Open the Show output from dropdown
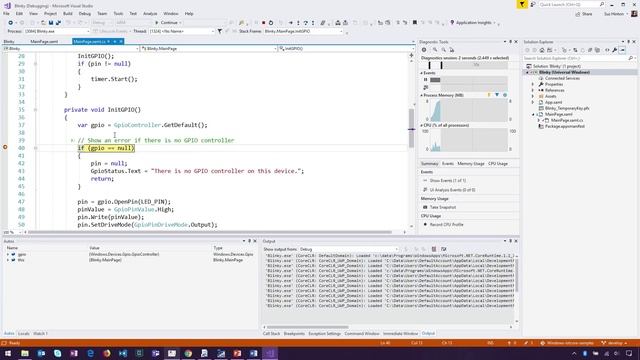640x360 pixels. pos(348,249)
